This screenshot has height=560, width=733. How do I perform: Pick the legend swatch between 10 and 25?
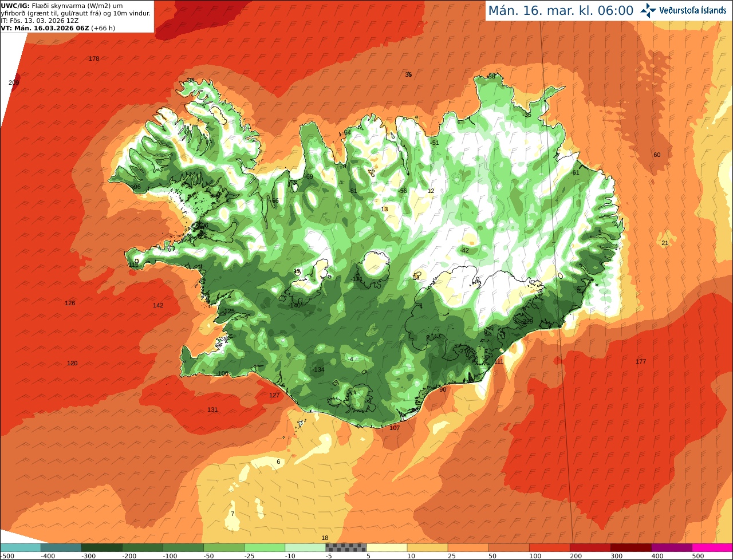[427, 547]
